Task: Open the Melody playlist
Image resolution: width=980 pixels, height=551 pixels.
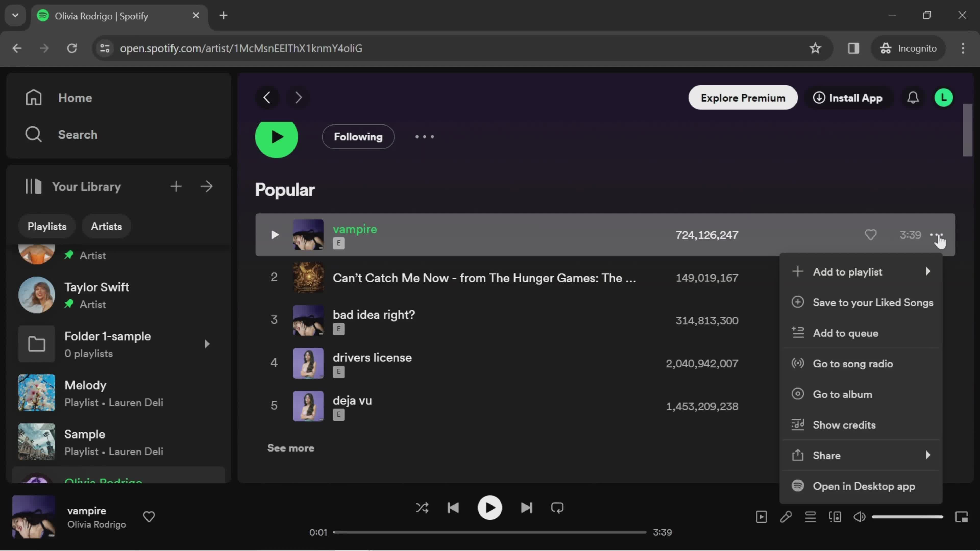Action: click(x=119, y=393)
